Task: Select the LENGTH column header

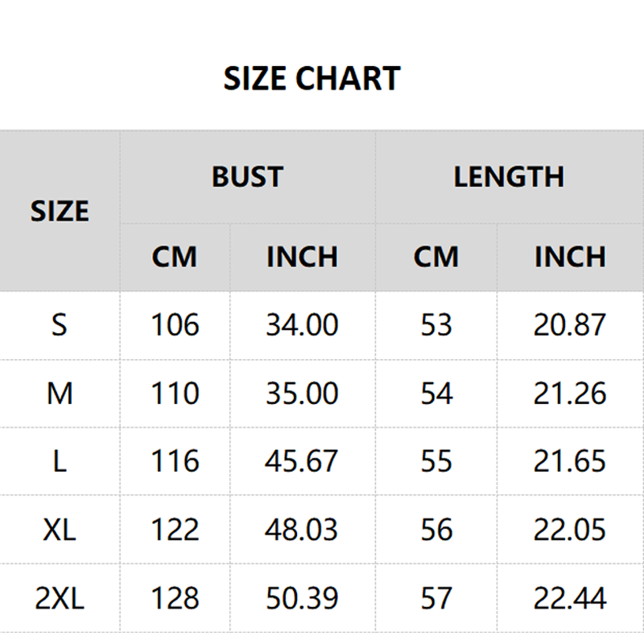Action: (509, 177)
